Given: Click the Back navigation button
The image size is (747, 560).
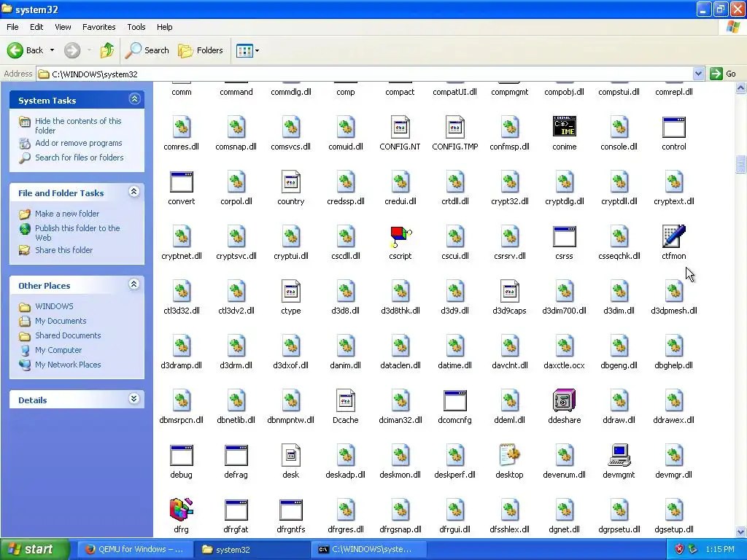Looking at the screenshot, I should coord(26,50).
